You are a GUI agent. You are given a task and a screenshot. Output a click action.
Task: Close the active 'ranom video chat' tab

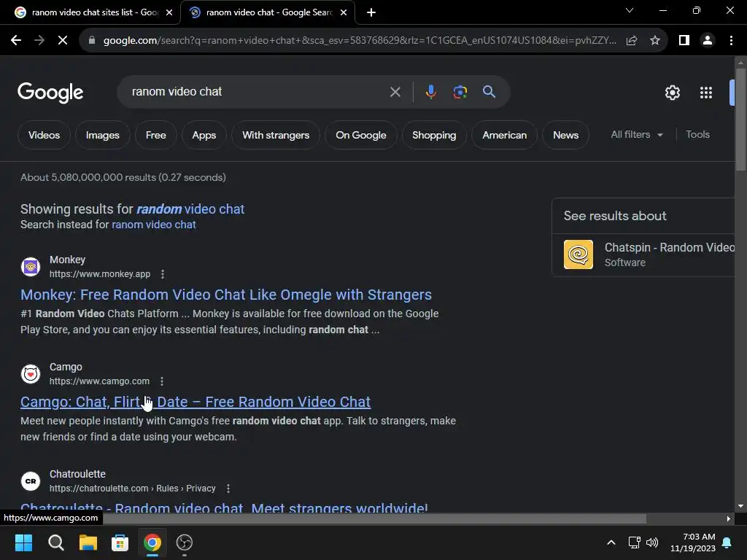[x=344, y=12]
